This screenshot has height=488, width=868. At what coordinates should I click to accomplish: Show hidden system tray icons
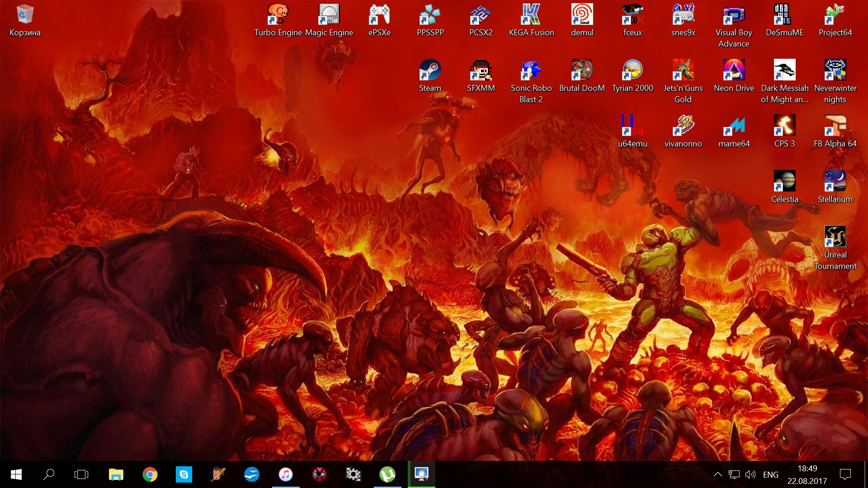pyautogui.click(x=717, y=474)
